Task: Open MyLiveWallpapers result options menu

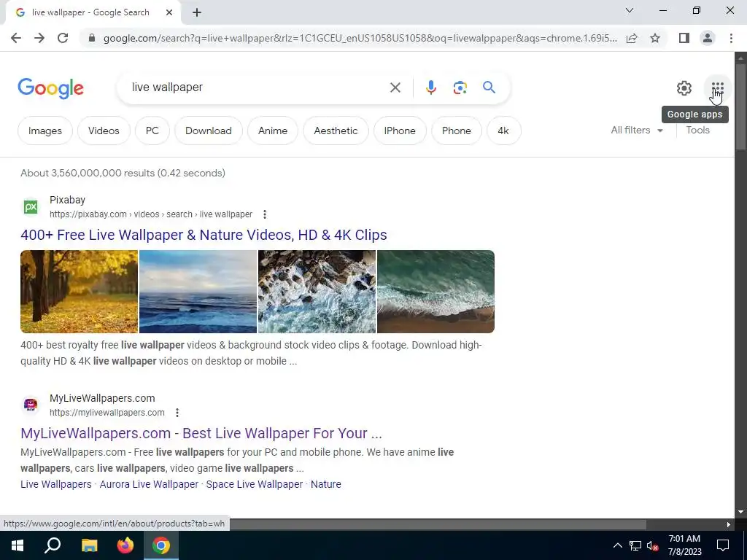Action: coord(177,413)
